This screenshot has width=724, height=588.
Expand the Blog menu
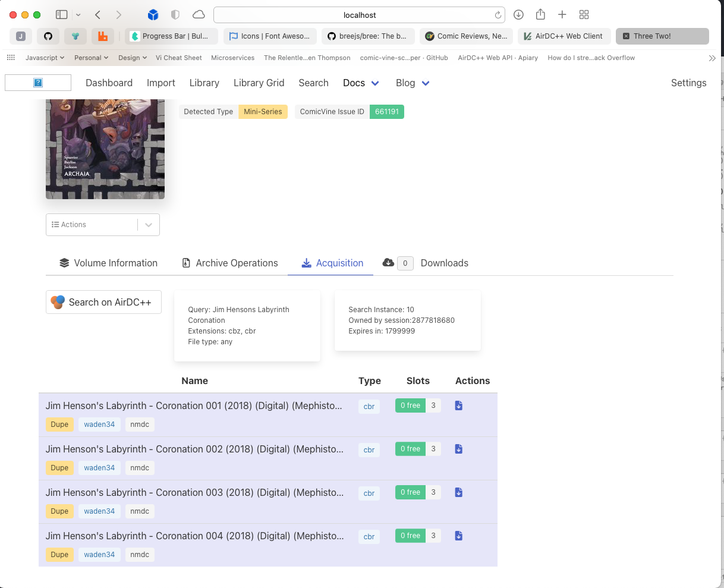click(x=413, y=83)
